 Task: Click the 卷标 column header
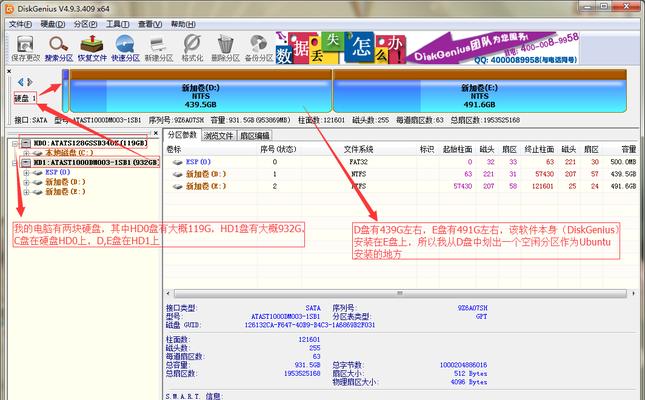174,149
